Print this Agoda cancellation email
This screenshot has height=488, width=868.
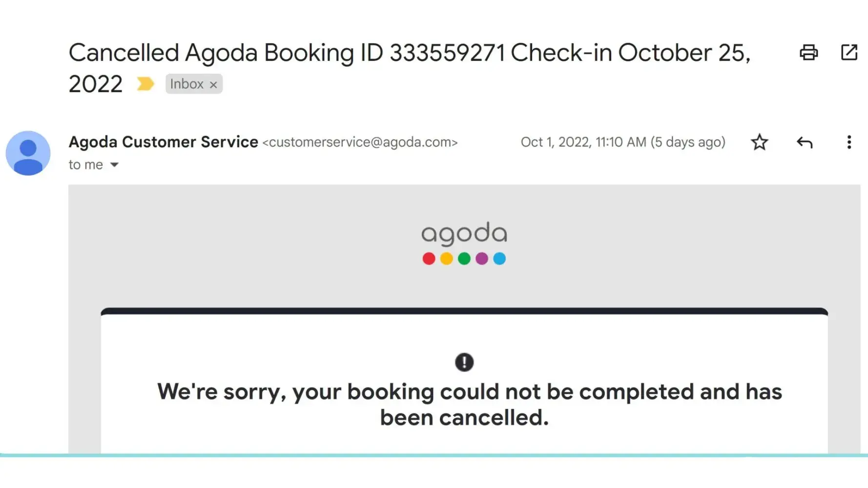tap(808, 52)
